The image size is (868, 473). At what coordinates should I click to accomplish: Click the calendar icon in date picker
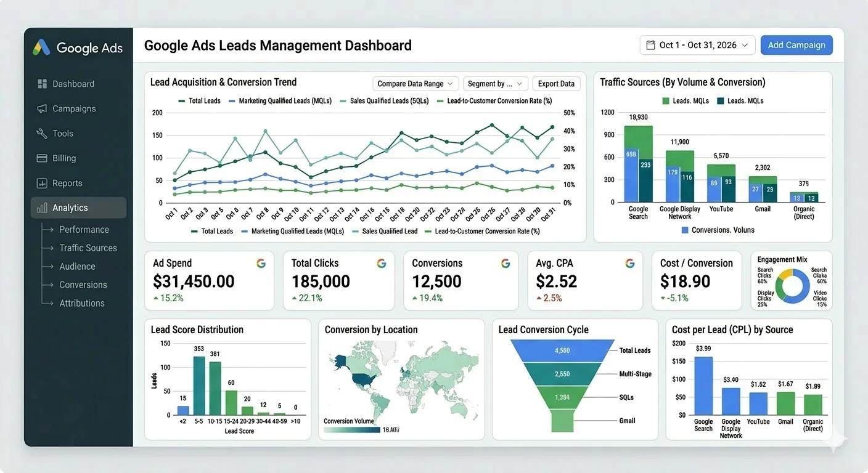(x=650, y=45)
